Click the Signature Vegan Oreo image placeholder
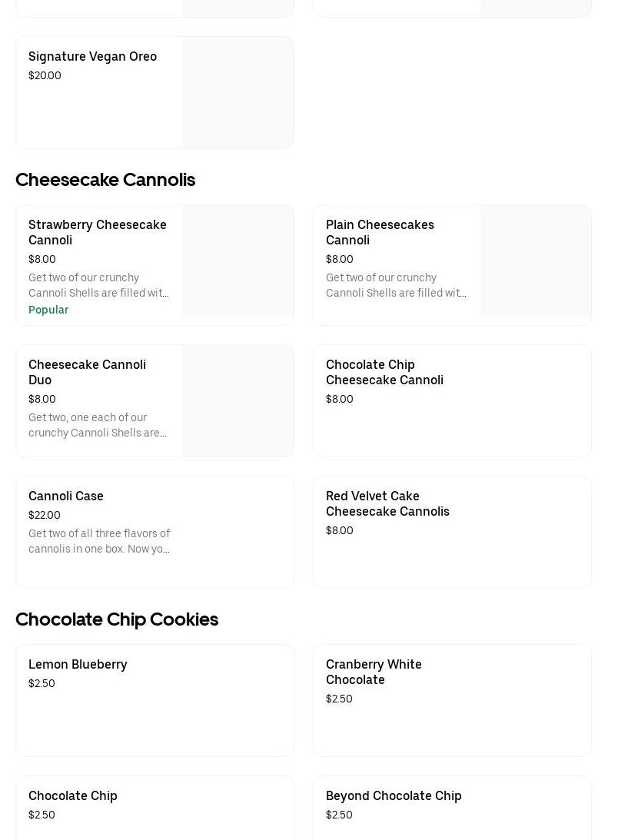 click(x=238, y=92)
